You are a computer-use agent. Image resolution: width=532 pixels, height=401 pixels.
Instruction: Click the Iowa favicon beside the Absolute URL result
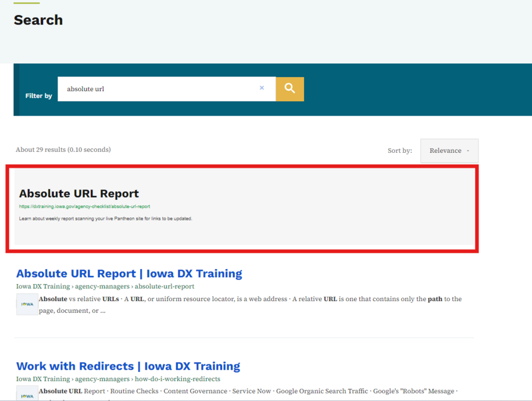click(26, 303)
